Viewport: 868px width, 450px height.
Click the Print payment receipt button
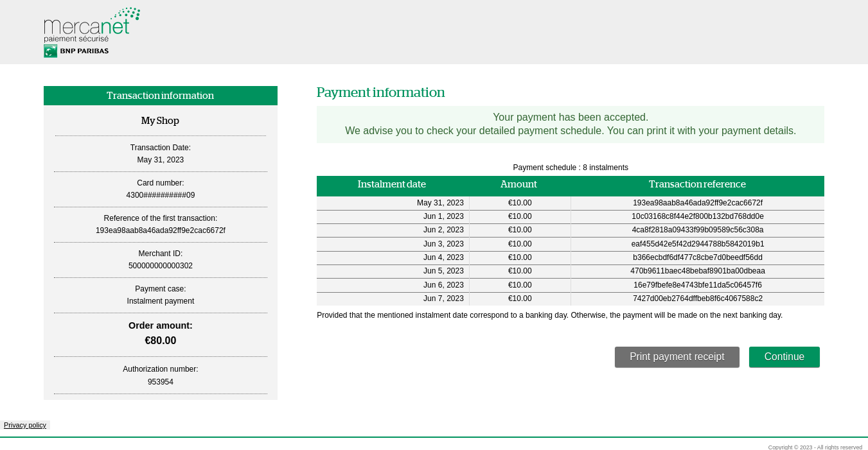point(677,357)
